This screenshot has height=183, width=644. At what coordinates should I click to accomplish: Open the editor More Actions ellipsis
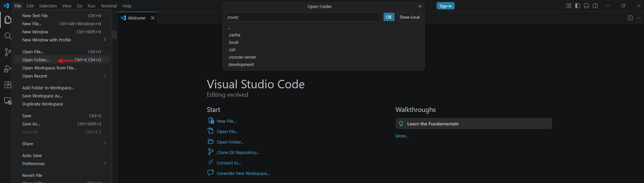[x=639, y=18]
